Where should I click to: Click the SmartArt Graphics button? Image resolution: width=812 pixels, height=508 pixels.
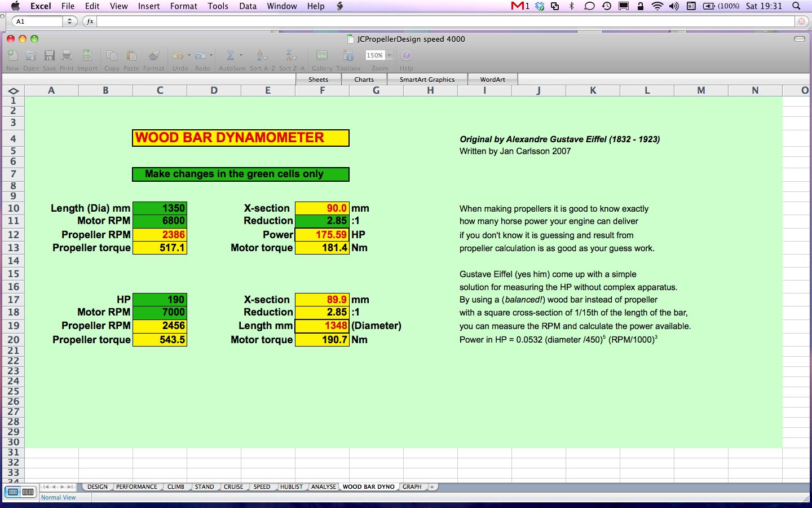coord(427,80)
